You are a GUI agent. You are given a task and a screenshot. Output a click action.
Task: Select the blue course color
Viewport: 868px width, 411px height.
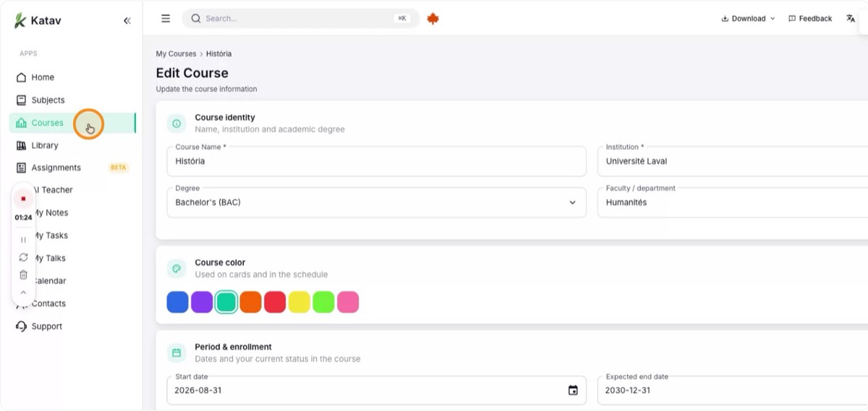pyautogui.click(x=177, y=302)
